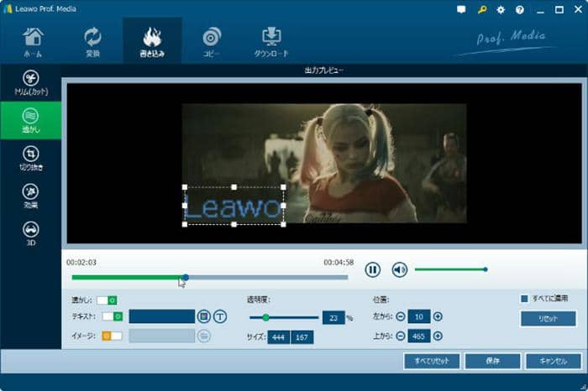Pause the video preview
Screen dimensions: 588x391
[x=373, y=269]
